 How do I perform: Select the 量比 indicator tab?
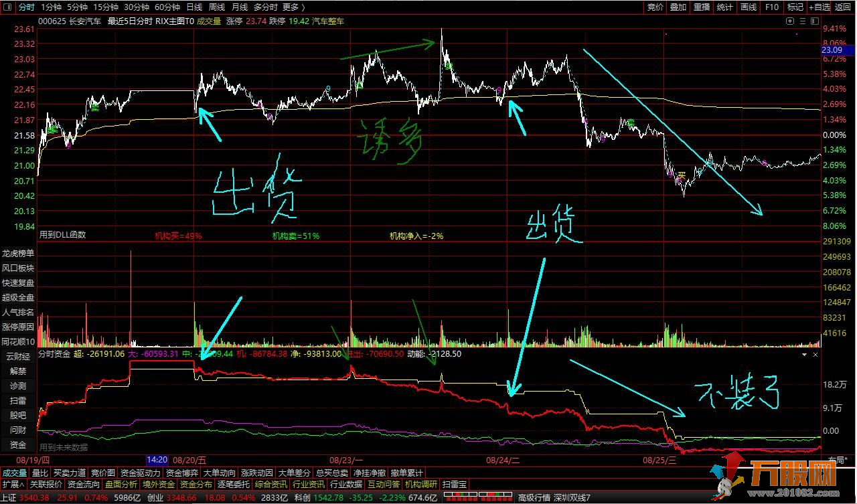pyautogui.click(x=40, y=473)
